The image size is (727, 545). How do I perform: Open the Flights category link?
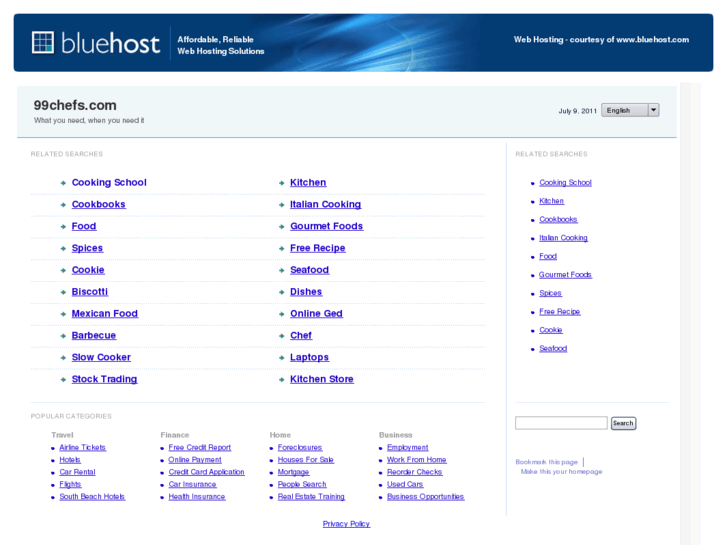(x=70, y=484)
